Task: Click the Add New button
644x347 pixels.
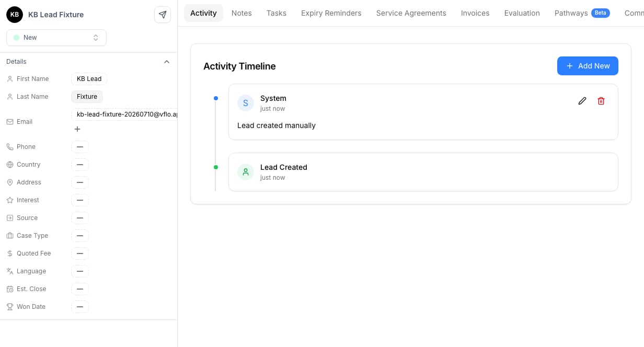Action: tap(588, 66)
